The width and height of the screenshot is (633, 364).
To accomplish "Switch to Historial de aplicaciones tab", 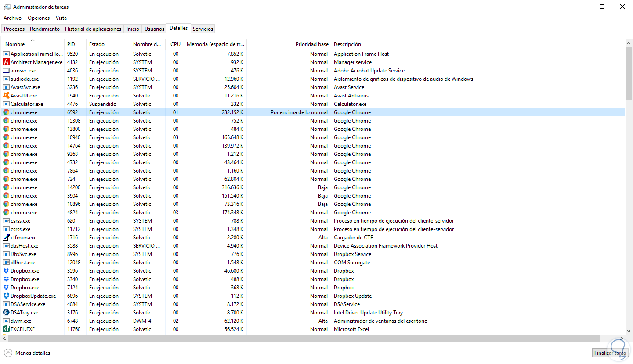I will pos(93,29).
